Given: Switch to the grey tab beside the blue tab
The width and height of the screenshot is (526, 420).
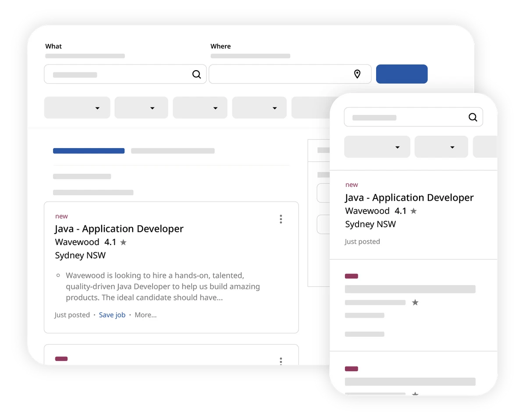Looking at the screenshot, I should click(x=173, y=151).
